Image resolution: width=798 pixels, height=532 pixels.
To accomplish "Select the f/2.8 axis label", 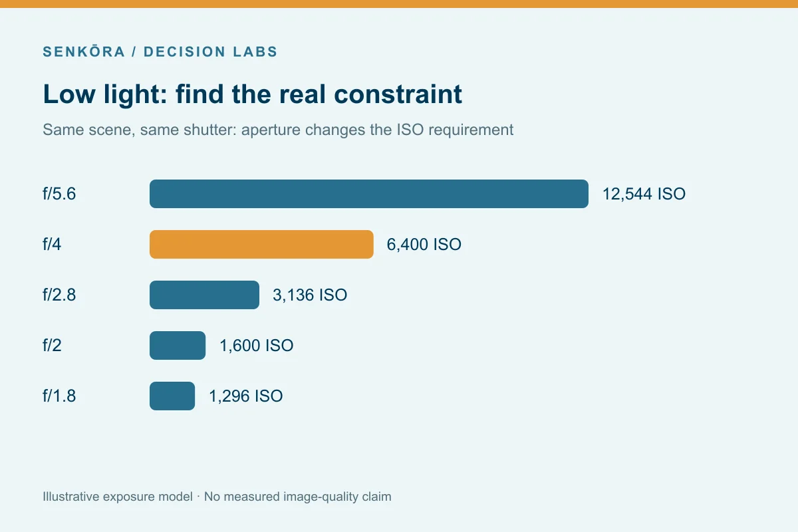I will pos(59,295).
